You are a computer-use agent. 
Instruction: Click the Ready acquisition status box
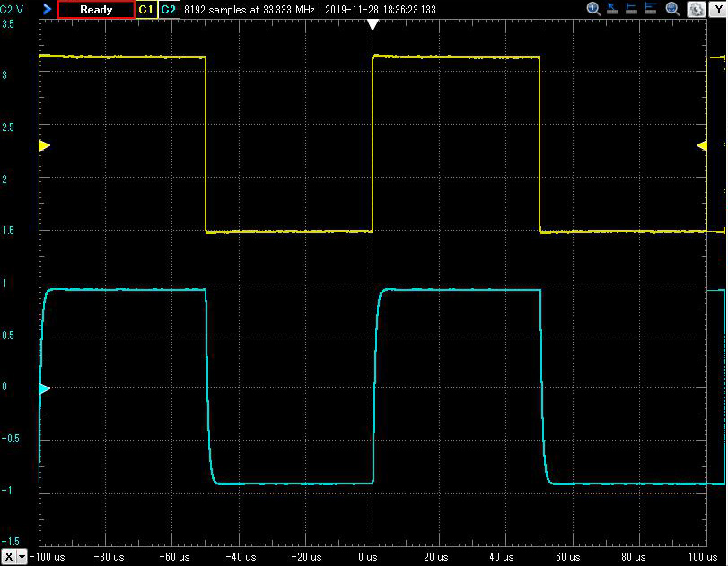point(96,9)
